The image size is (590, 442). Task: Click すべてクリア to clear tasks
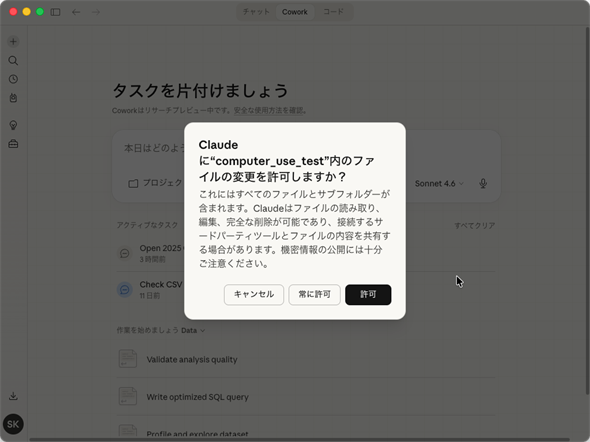pos(474,226)
